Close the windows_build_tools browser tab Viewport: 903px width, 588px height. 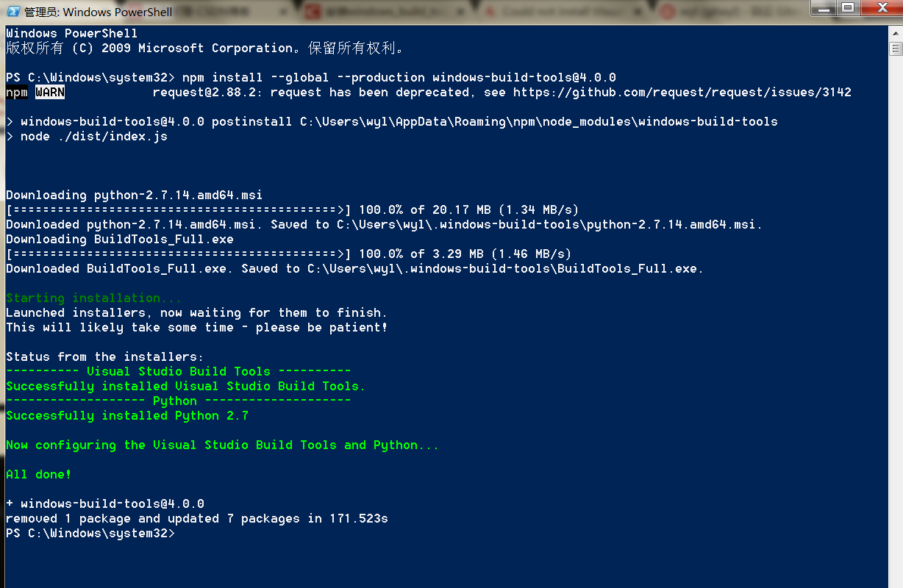[460, 12]
